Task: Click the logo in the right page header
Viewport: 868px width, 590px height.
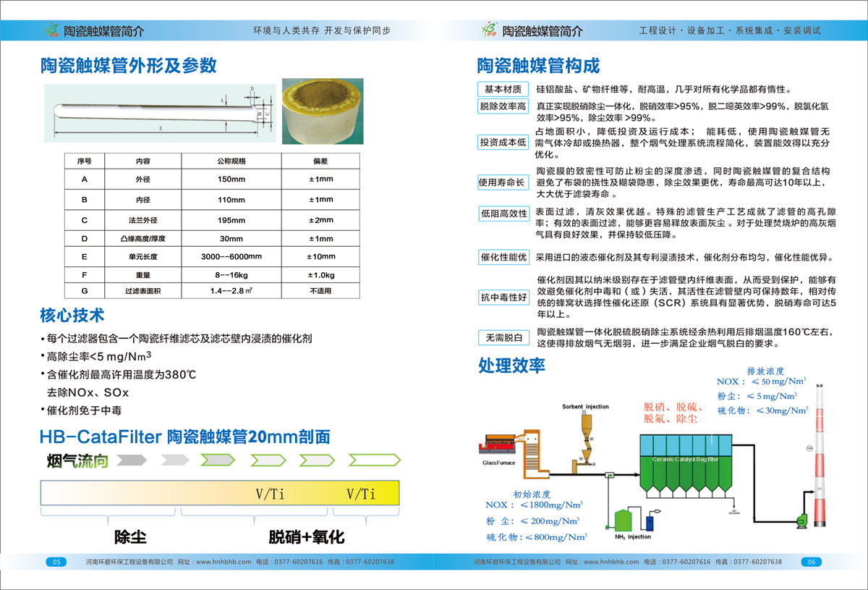Action: coord(490,30)
